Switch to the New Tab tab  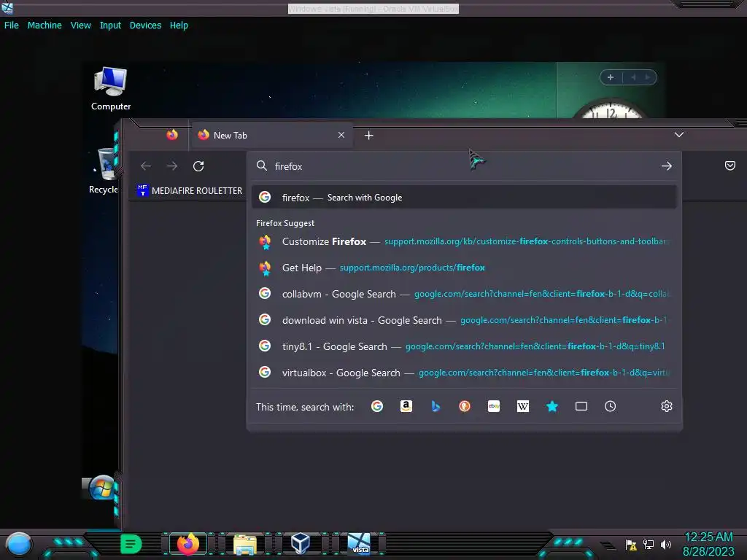[271, 135]
